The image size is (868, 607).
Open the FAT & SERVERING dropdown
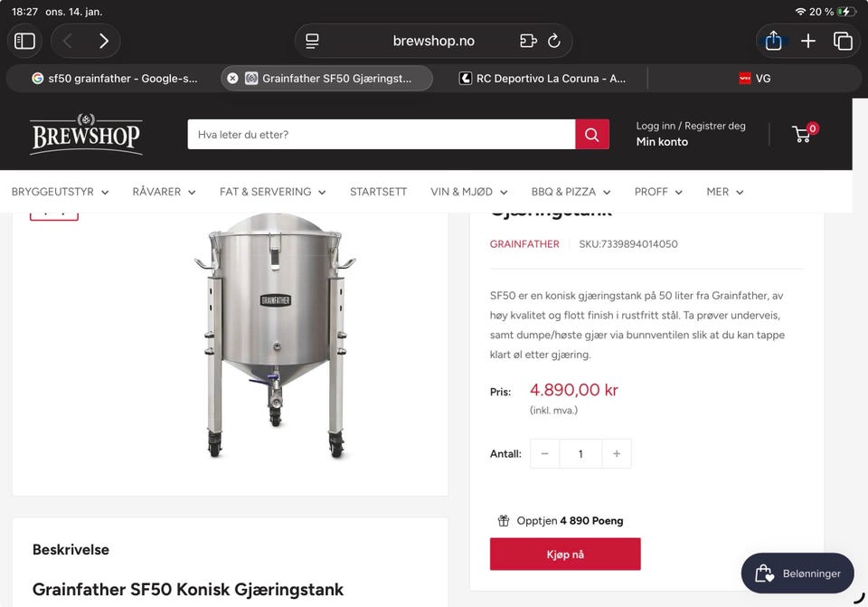click(274, 192)
